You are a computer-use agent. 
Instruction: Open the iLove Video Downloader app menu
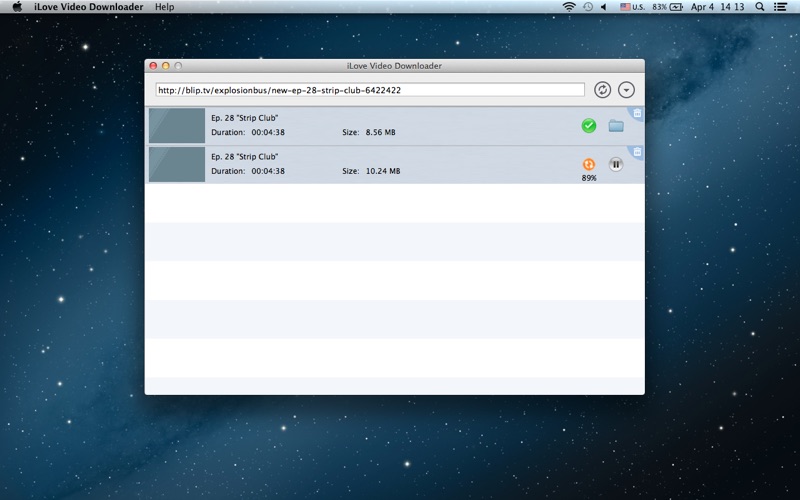coord(89,7)
